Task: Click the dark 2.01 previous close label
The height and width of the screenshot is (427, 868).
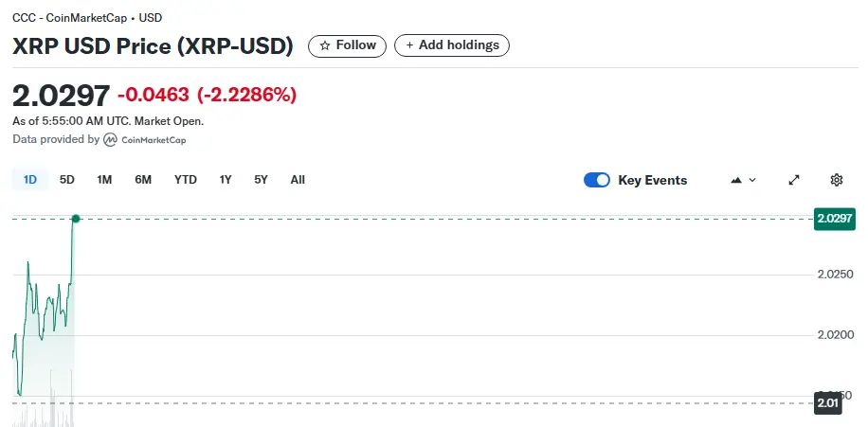Action: pos(827,403)
